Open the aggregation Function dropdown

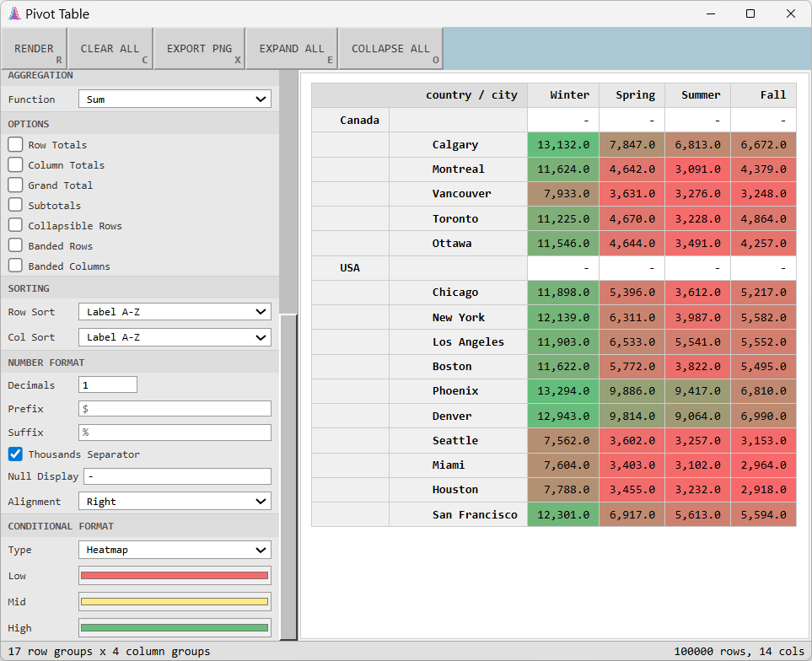click(x=175, y=99)
